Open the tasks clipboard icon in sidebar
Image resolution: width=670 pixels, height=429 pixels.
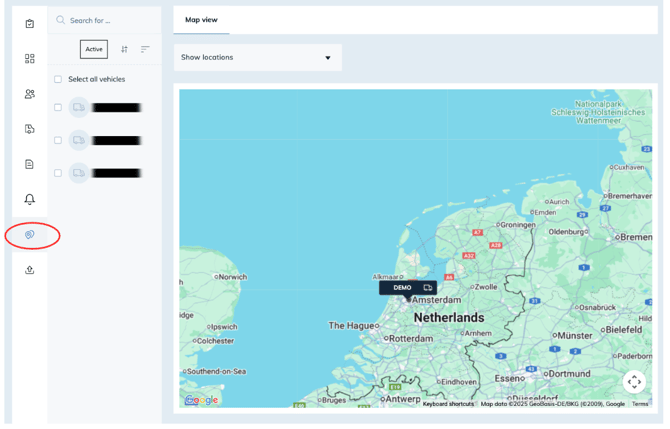[x=29, y=24]
